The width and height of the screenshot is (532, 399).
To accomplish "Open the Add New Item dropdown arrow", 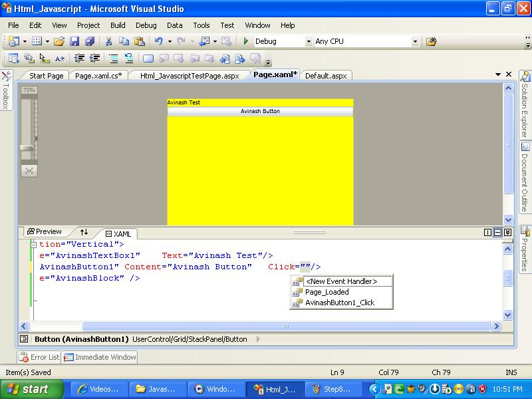I will coord(47,41).
